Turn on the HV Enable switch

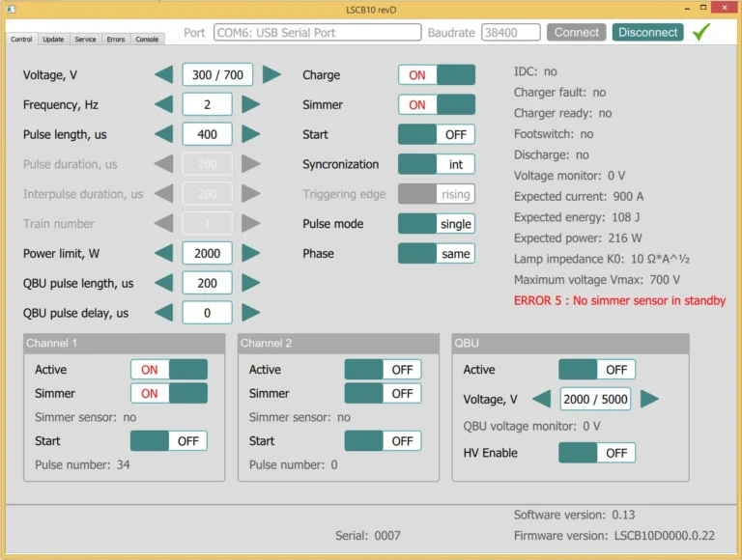click(x=597, y=453)
